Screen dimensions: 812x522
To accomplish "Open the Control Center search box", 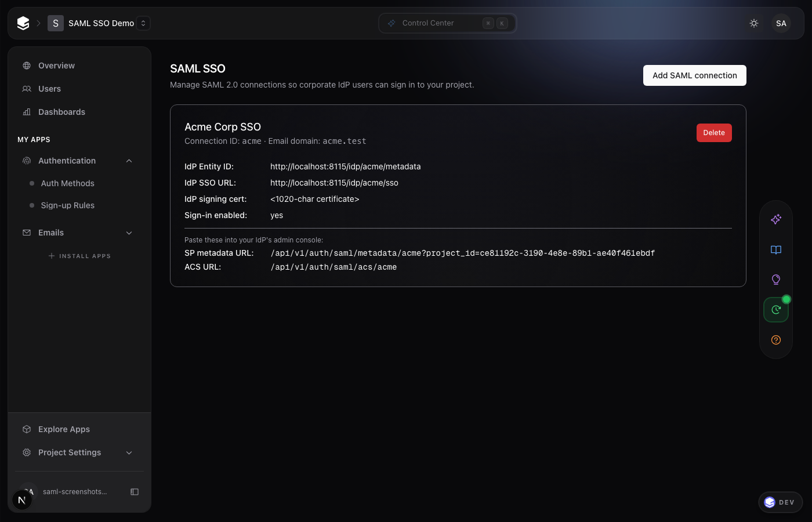I will click(447, 23).
